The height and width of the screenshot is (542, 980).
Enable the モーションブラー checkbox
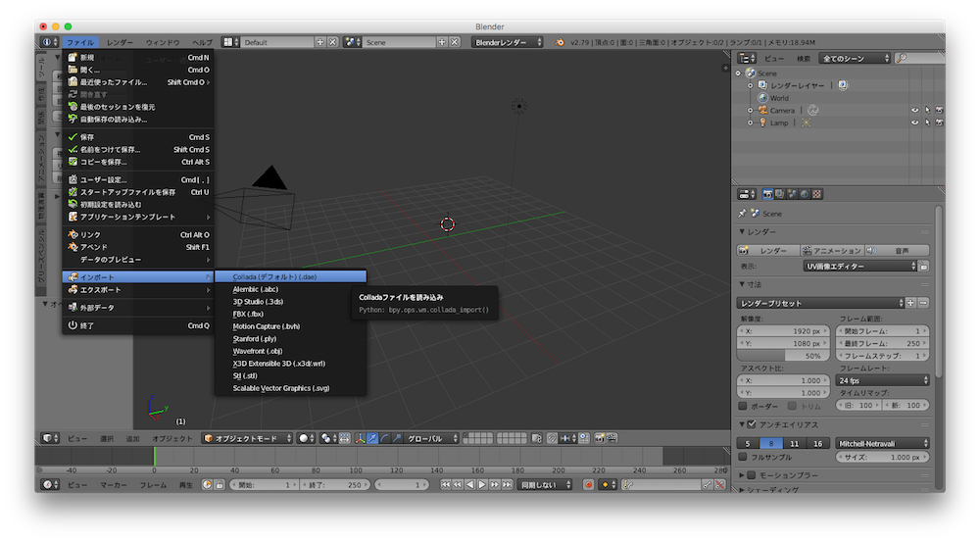click(752, 475)
